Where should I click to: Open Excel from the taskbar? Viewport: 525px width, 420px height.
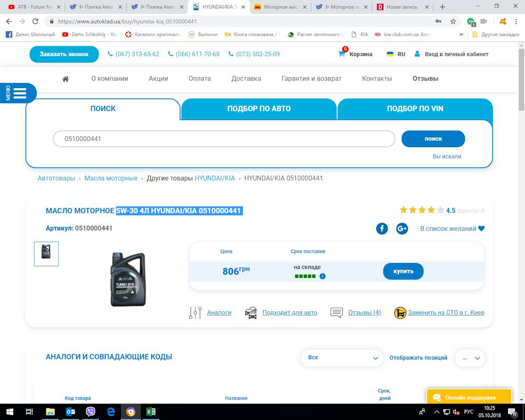coord(151,412)
